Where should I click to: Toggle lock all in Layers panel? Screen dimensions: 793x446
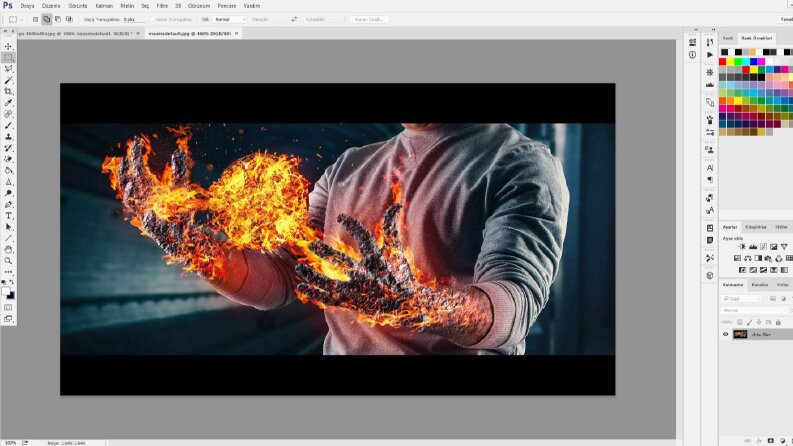778,322
